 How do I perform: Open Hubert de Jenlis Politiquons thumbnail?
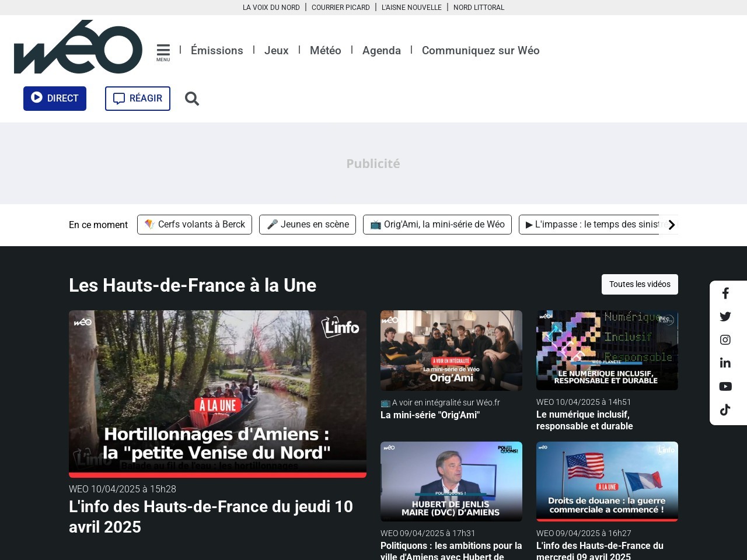click(451, 481)
